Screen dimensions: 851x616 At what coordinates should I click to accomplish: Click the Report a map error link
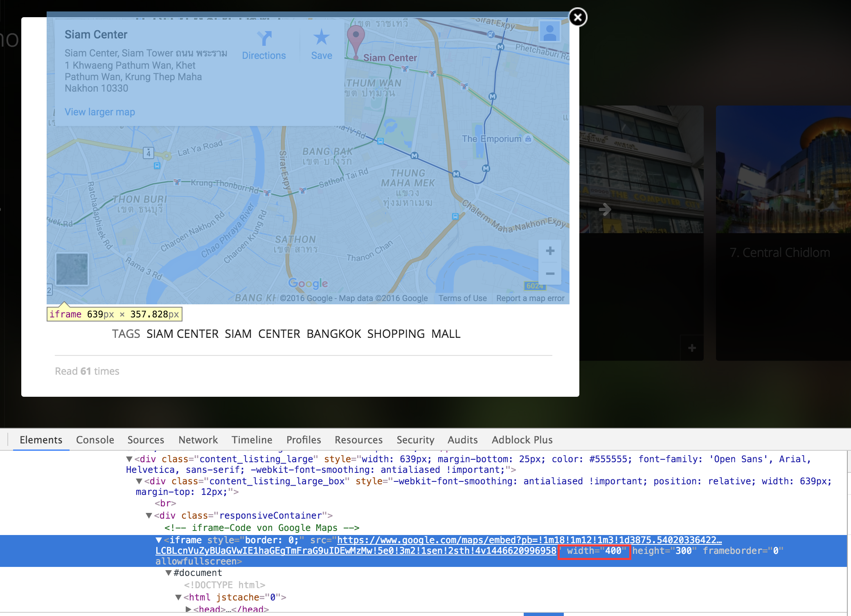pyautogui.click(x=530, y=298)
